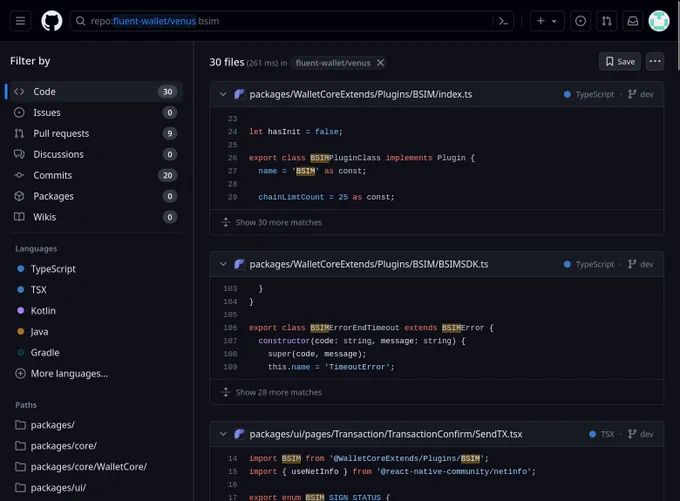The image size is (680, 501).
Task: Click repo icon beside BSIMSDK.ts
Action: point(239,264)
